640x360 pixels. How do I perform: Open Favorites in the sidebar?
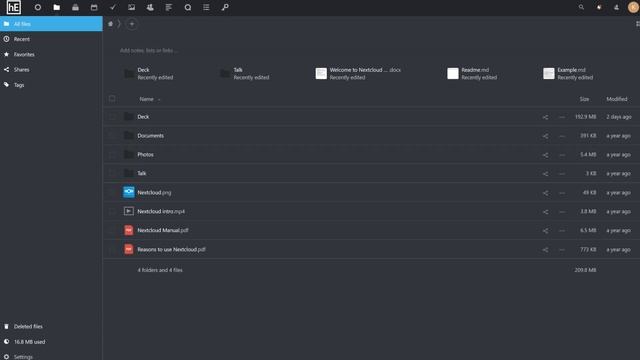(x=51, y=54)
